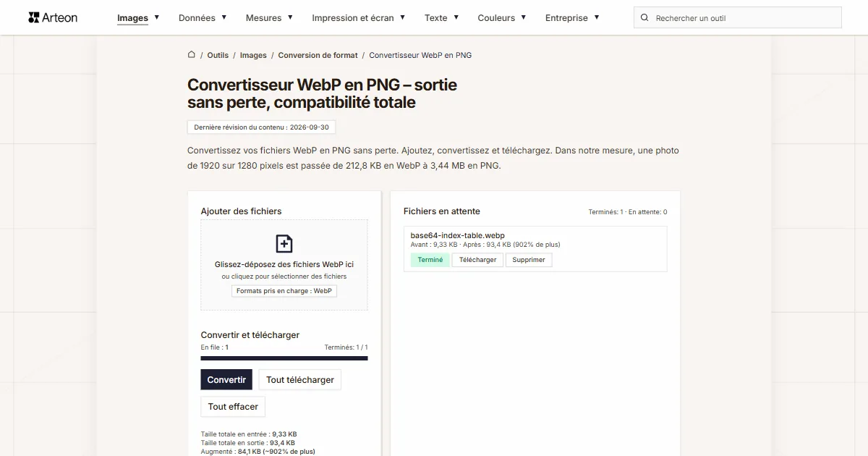Click the Terminé status badge
This screenshot has height=456, width=868.
coord(430,260)
